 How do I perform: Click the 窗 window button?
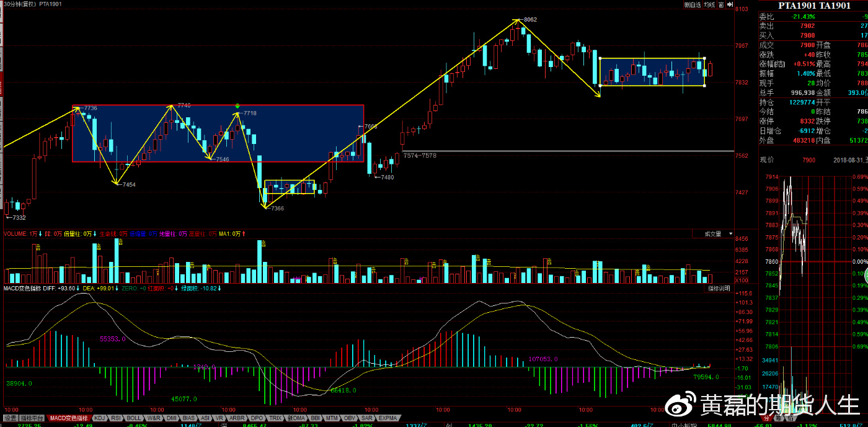tap(721, 4)
